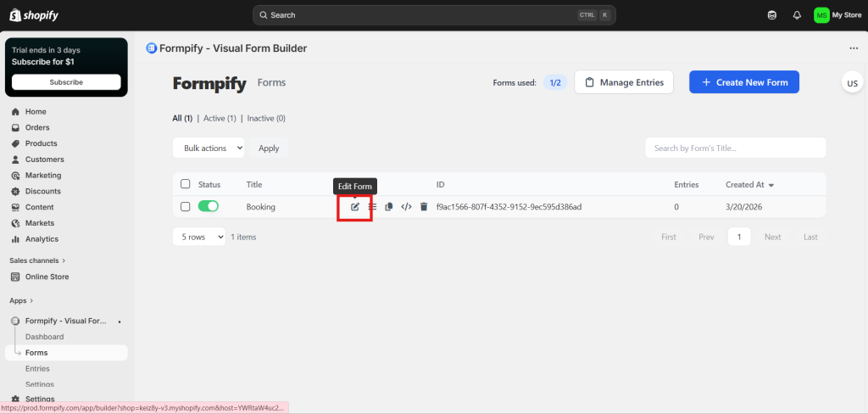868x414 pixels.
Task: Toggle the Booking form status switch
Action: point(209,206)
